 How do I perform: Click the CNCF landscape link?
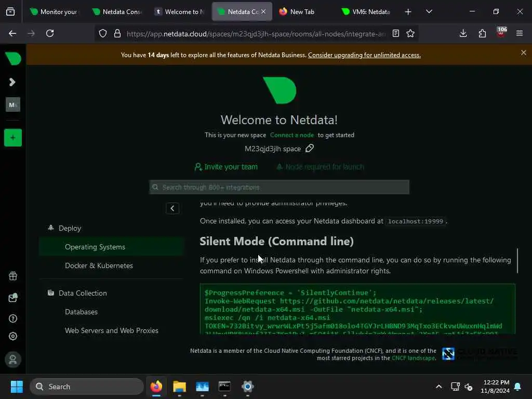[413, 358]
